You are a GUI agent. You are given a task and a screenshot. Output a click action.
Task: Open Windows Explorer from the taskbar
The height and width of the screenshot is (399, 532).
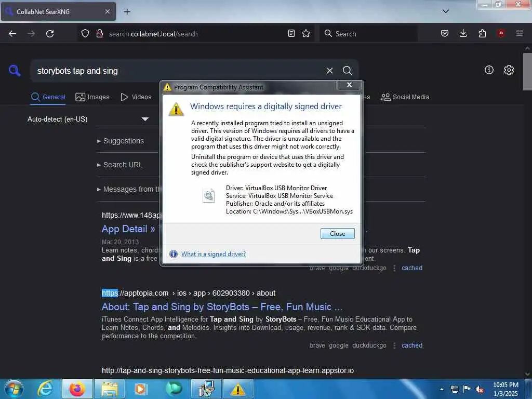(x=109, y=389)
